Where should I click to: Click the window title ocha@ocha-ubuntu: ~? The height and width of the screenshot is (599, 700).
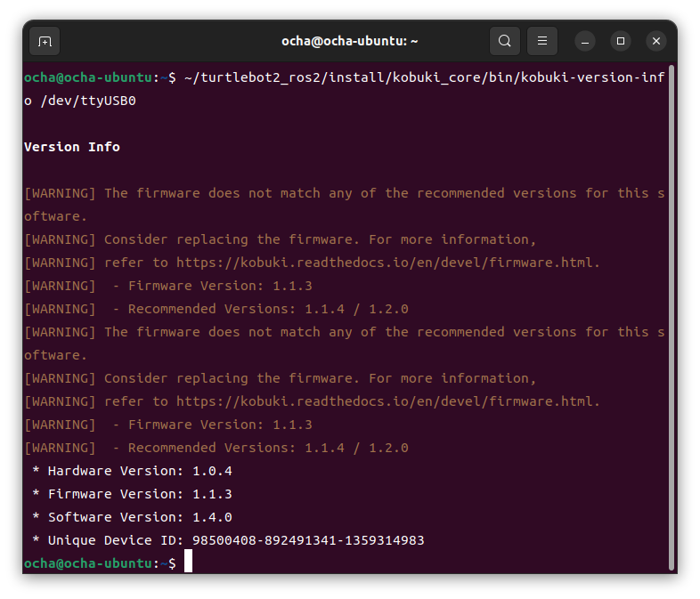click(x=350, y=41)
